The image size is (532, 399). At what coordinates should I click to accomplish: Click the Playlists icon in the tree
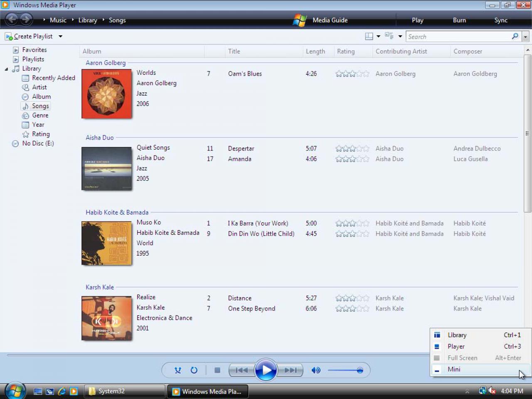pos(16,59)
